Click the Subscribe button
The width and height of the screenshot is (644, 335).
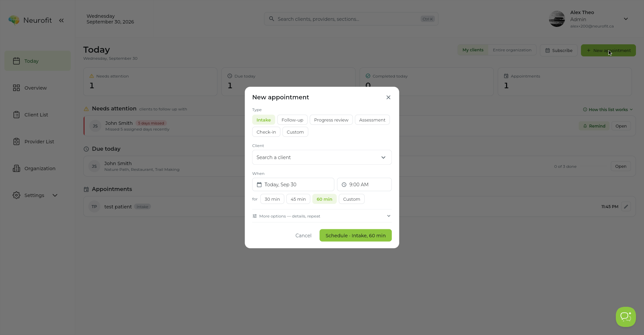558,50
